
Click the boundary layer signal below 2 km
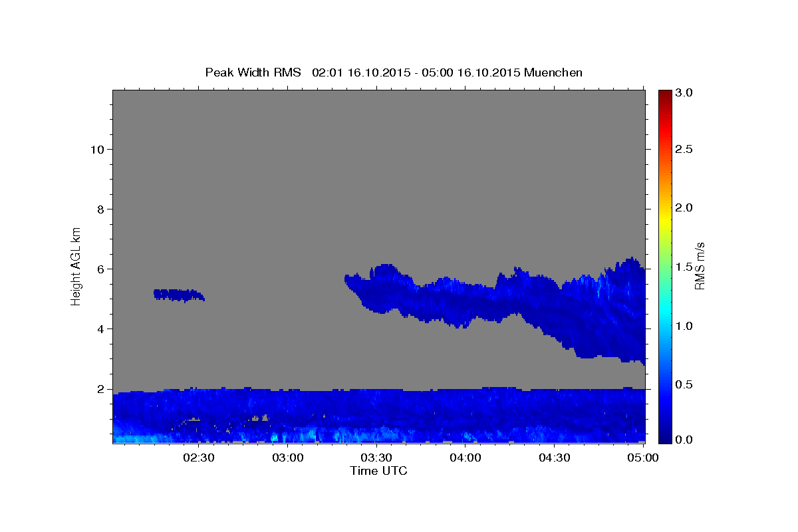(x=379, y=415)
